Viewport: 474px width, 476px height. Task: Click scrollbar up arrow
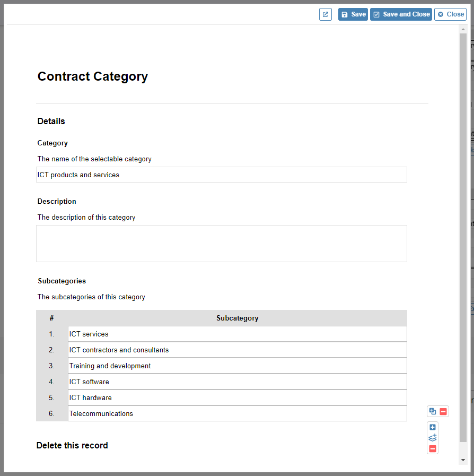(463, 29)
